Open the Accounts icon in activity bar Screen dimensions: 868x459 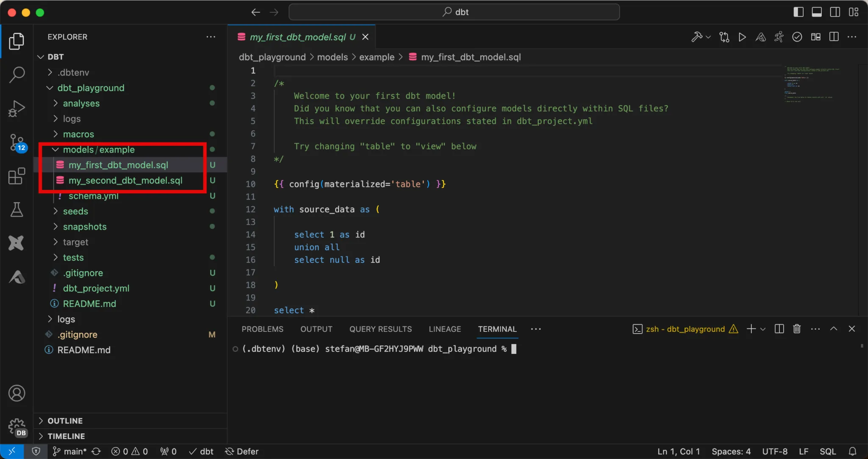click(x=17, y=393)
